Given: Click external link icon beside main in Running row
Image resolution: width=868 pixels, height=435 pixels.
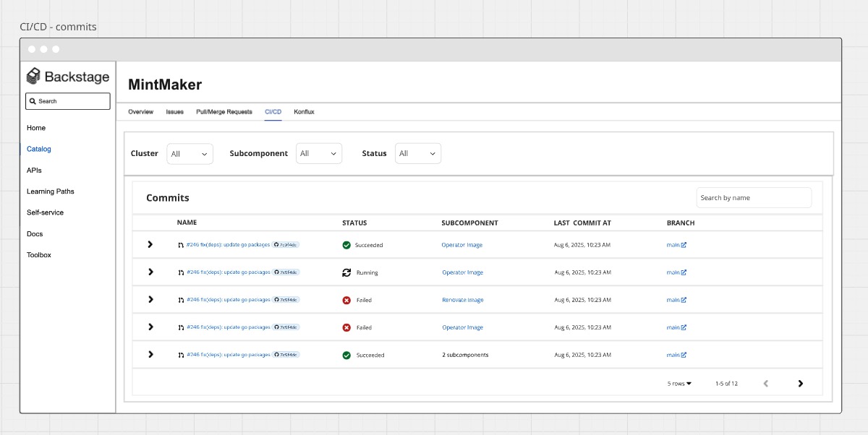Looking at the screenshot, I should coord(684,272).
